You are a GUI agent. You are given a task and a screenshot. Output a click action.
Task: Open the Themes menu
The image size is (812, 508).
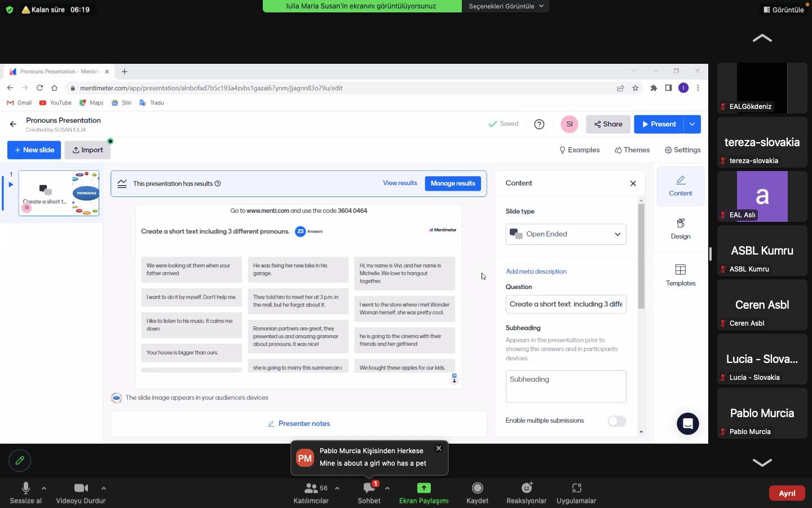(x=632, y=150)
